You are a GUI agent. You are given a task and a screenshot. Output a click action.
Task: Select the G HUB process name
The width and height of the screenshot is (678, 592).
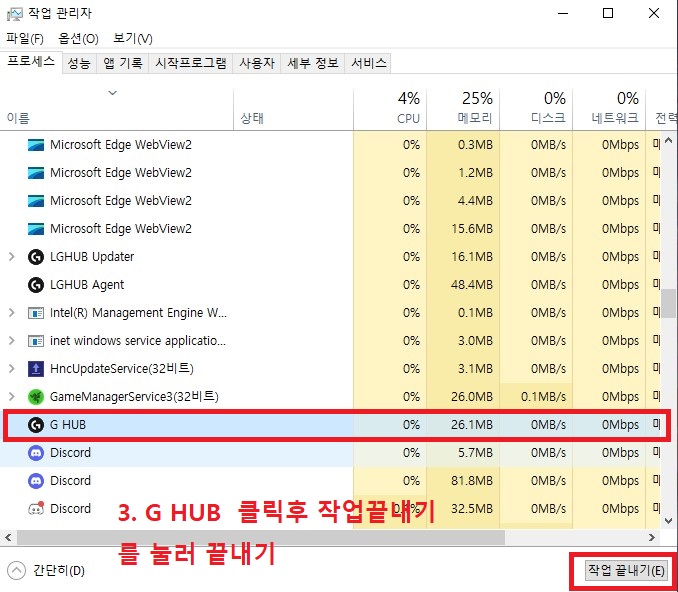(68, 425)
